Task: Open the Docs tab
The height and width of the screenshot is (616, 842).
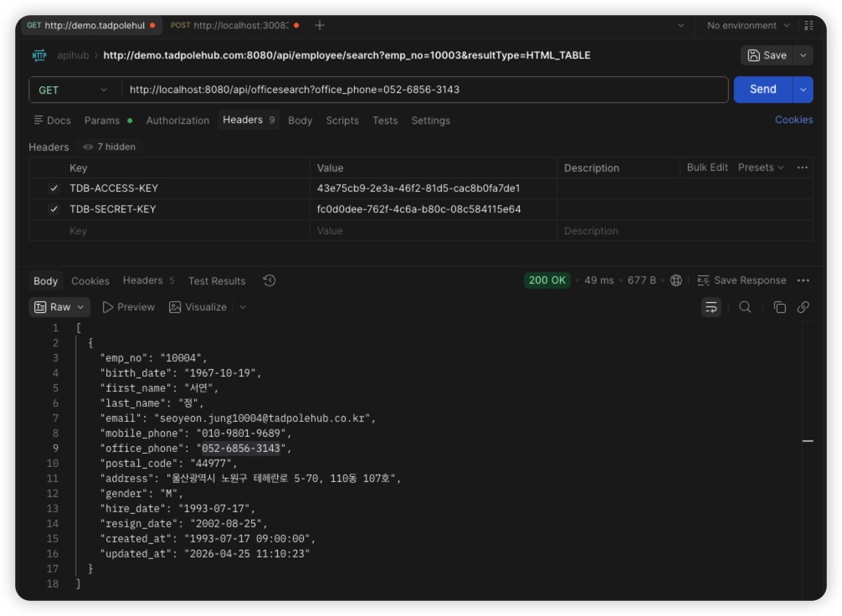Action: tap(53, 121)
